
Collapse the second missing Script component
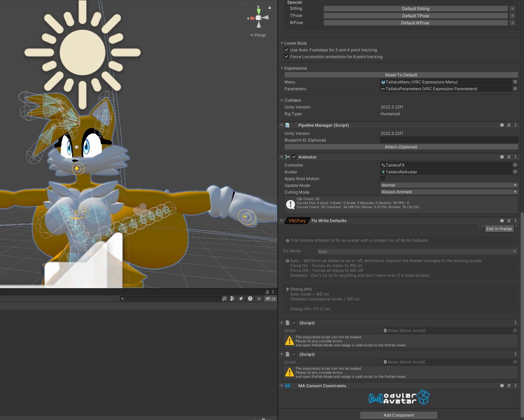point(281,354)
